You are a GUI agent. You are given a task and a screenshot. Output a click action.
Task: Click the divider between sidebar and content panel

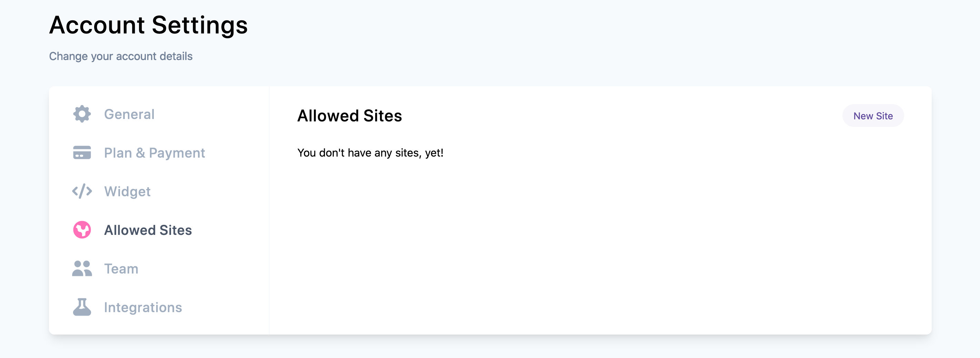(x=269, y=210)
